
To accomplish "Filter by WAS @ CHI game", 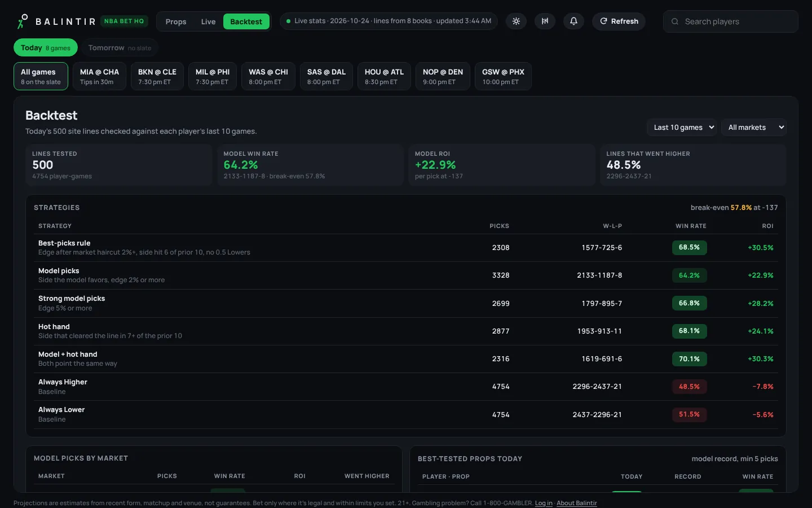I will (268, 76).
